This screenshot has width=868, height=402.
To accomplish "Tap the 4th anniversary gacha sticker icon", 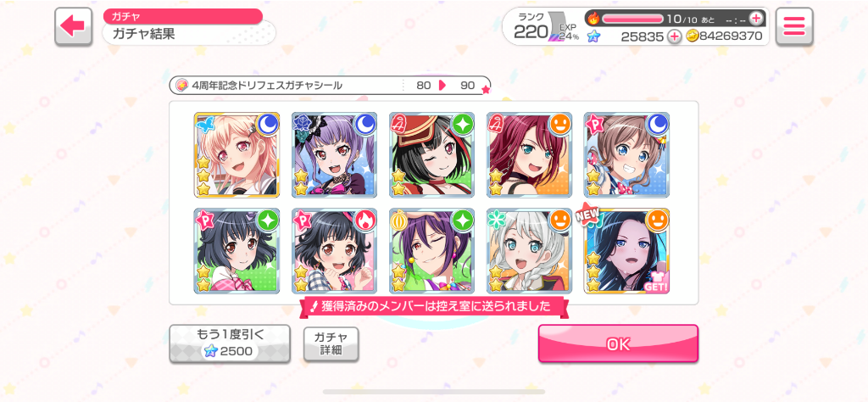I will click(x=182, y=86).
